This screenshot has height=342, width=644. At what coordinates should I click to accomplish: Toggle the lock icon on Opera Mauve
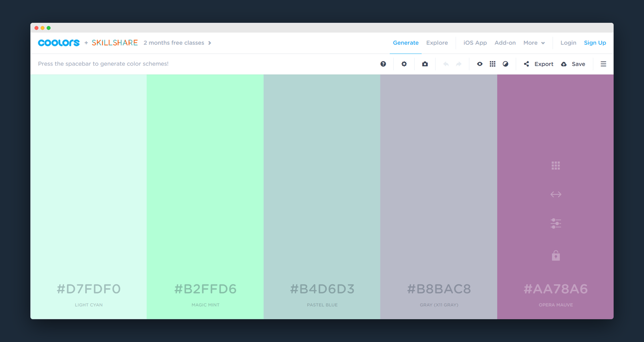(x=556, y=255)
